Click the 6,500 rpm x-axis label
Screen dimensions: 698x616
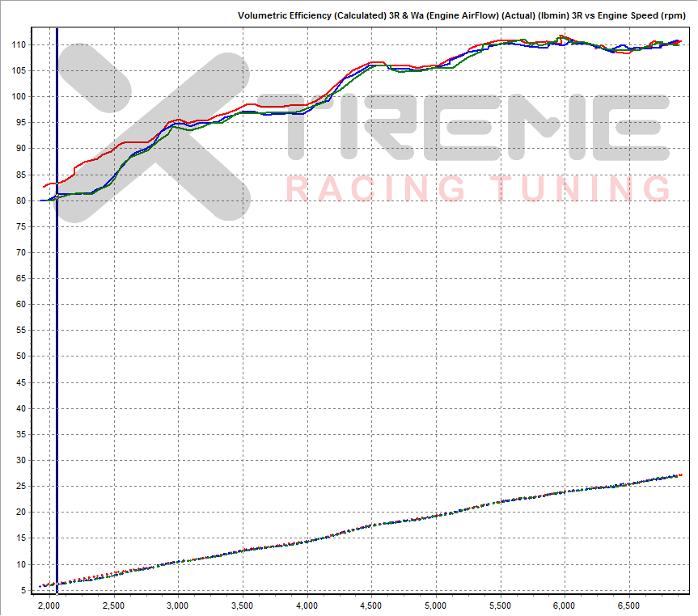(627, 605)
